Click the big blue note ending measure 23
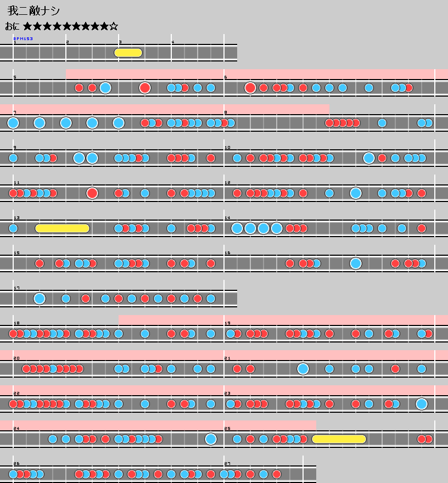 422,404
